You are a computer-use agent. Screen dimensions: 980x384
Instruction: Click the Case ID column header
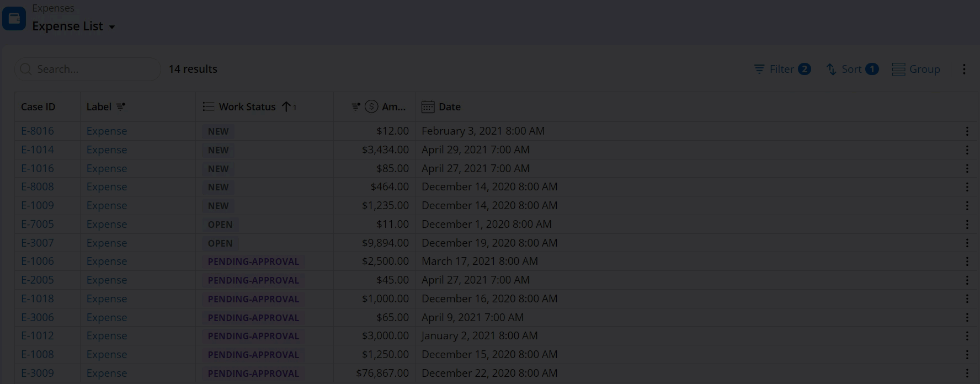coord(38,107)
